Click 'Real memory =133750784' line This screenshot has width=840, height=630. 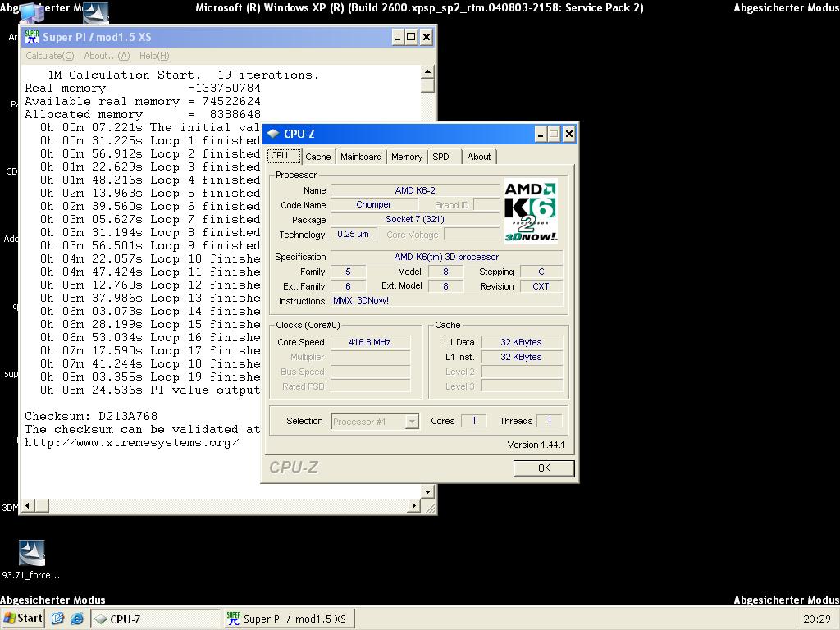143,89
